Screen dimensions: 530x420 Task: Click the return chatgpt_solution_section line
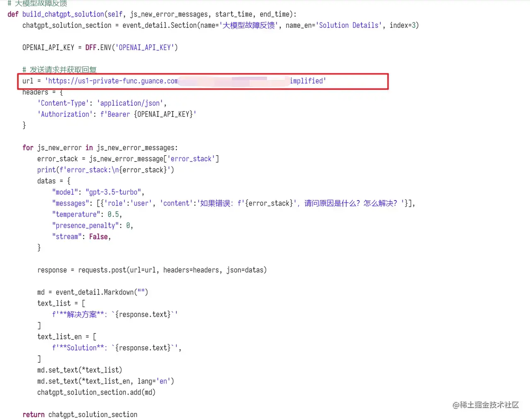point(80,415)
